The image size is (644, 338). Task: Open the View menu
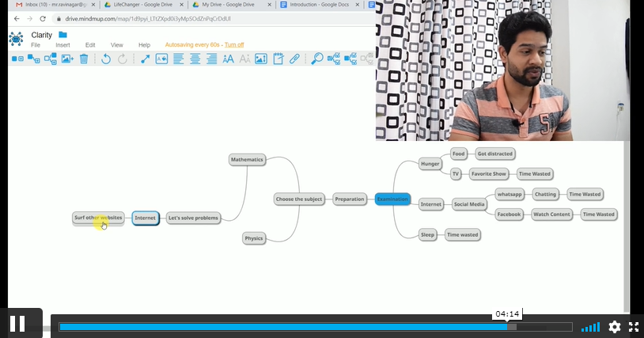click(x=116, y=45)
